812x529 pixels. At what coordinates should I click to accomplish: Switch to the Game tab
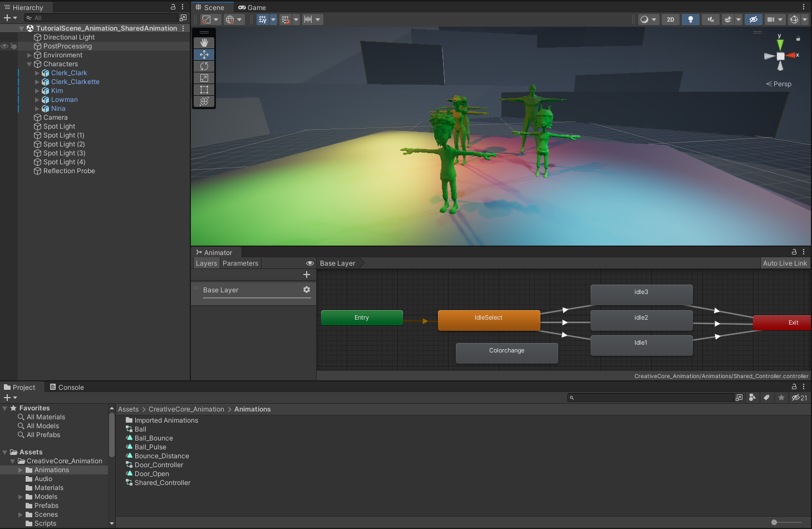point(252,8)
